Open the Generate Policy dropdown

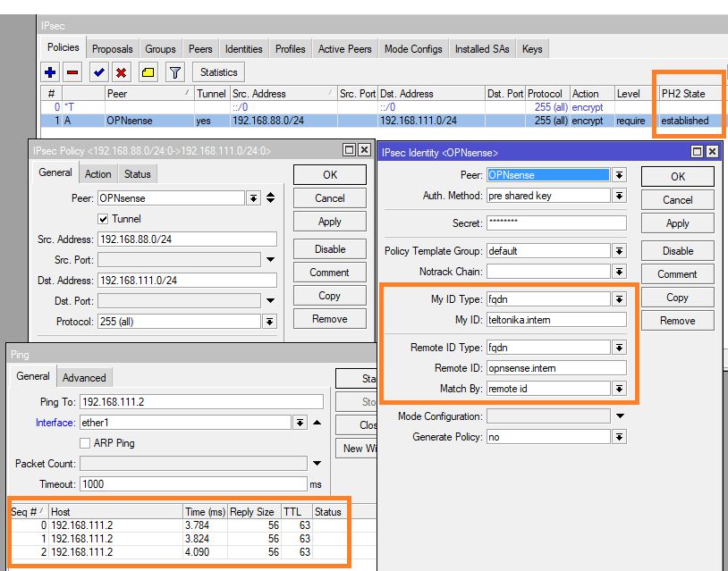[620, 437]
